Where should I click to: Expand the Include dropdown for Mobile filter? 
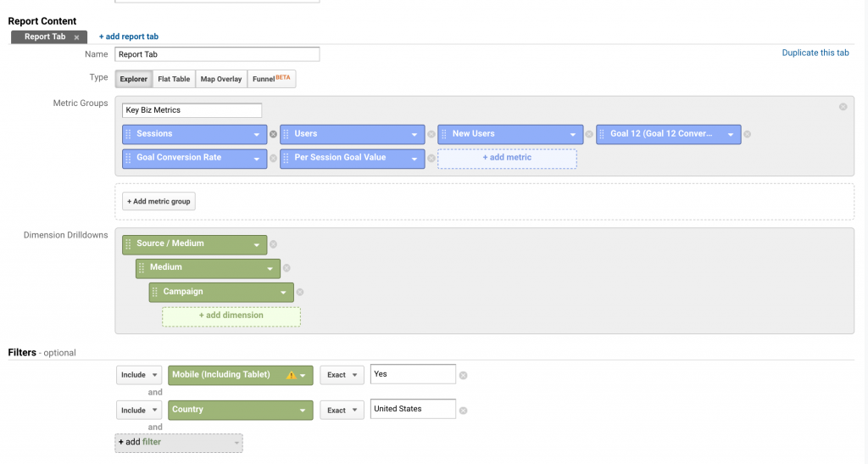139,375
